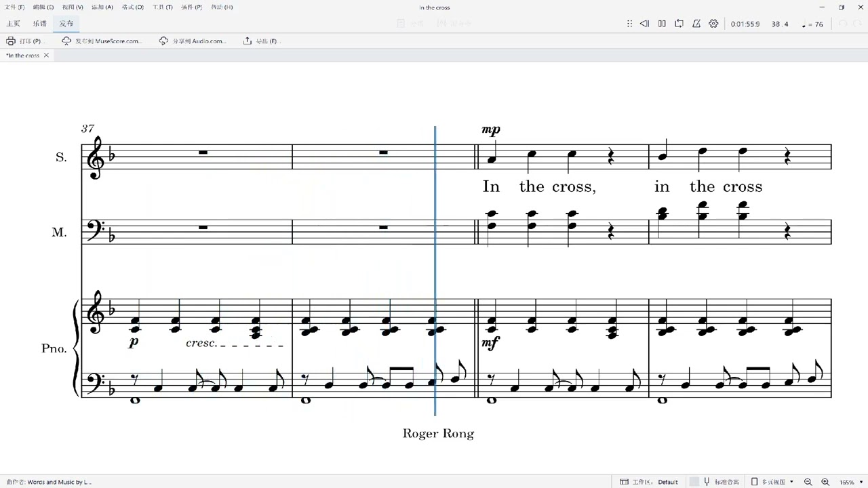The height and width of the screenshot is (488, 868).
Task: Click the tempo quarter note = 76 display
Action: click(x=812, y=24)
